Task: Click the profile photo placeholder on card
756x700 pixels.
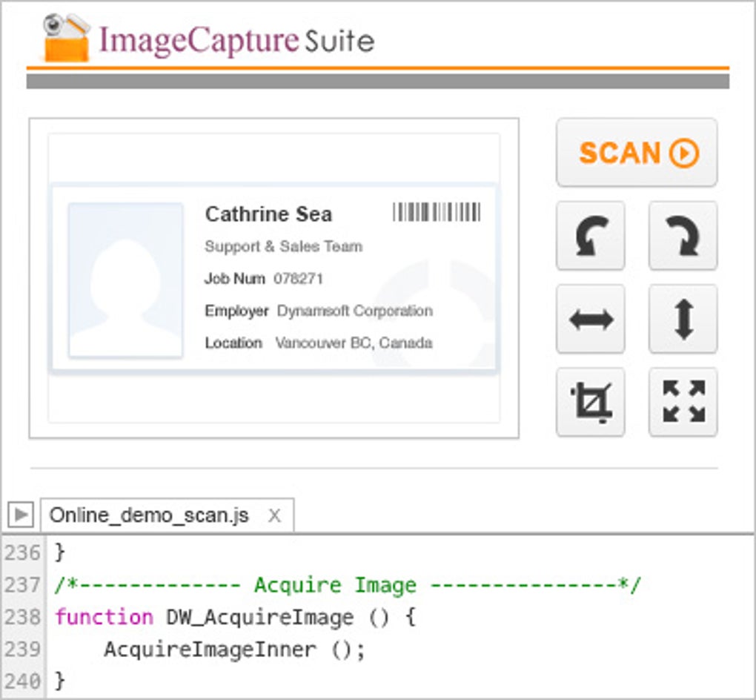Action: tap(125, 280)
